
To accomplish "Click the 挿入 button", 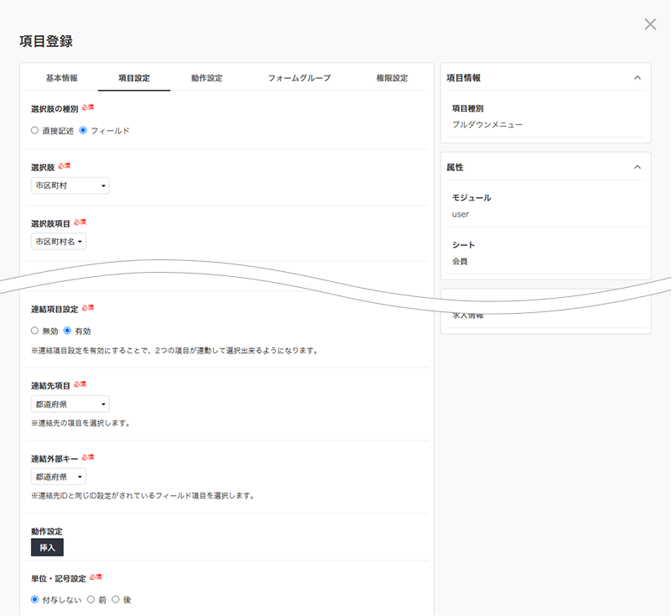I will [x=47, y=547].
